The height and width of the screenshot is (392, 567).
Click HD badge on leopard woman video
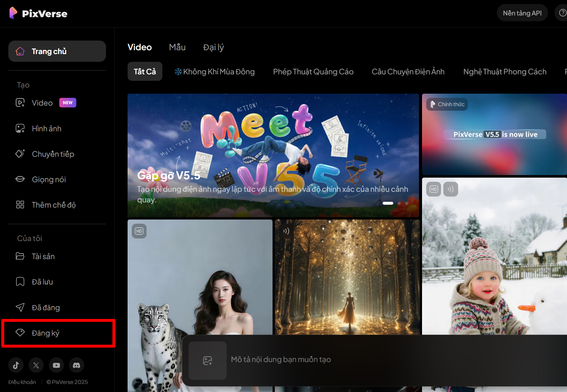pyautogui.click(x=139, y=231)
